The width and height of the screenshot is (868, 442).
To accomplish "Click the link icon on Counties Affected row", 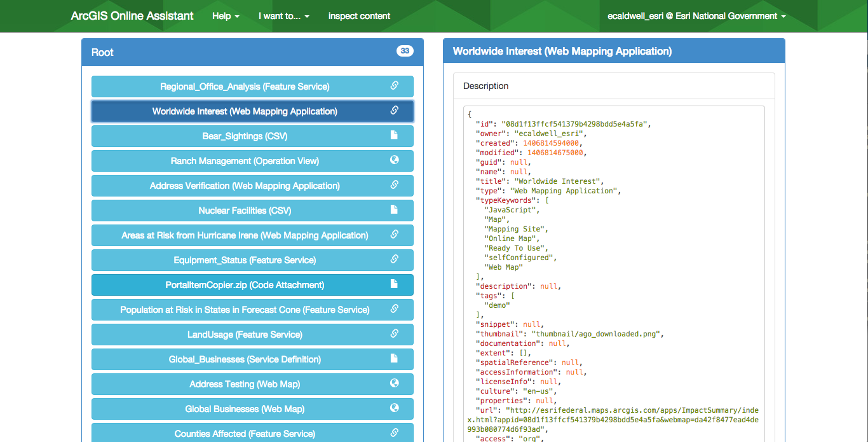I will coord(394,433).
